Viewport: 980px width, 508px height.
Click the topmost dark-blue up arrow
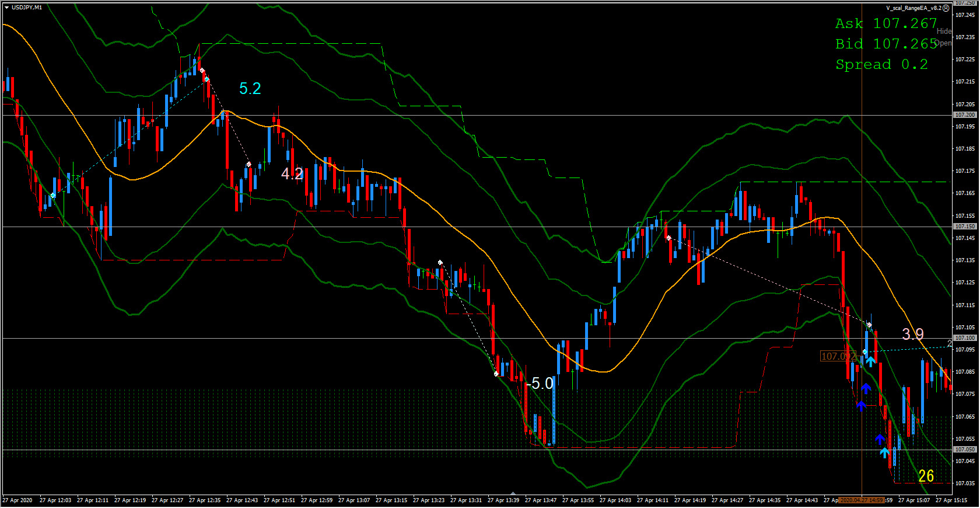point(866,388)
